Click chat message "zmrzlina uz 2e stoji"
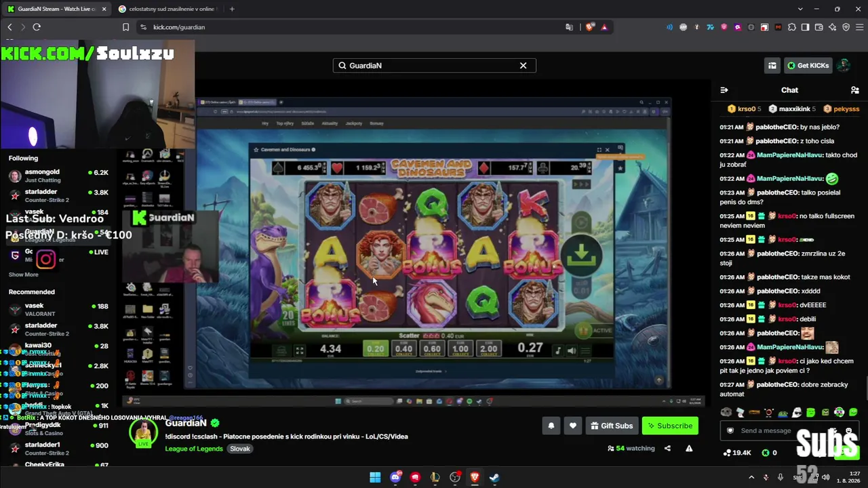868x488 pixels. 789,258
